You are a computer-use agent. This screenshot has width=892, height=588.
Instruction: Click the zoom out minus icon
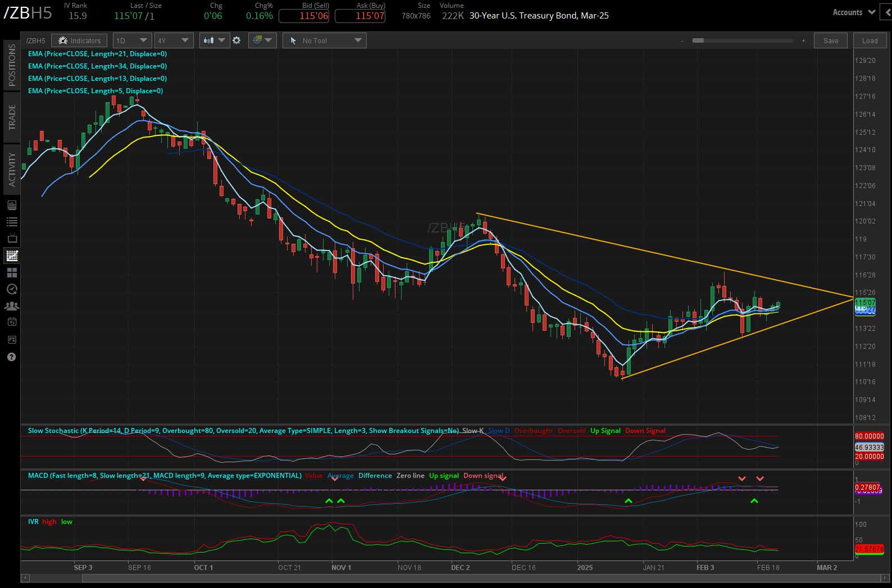682,40
